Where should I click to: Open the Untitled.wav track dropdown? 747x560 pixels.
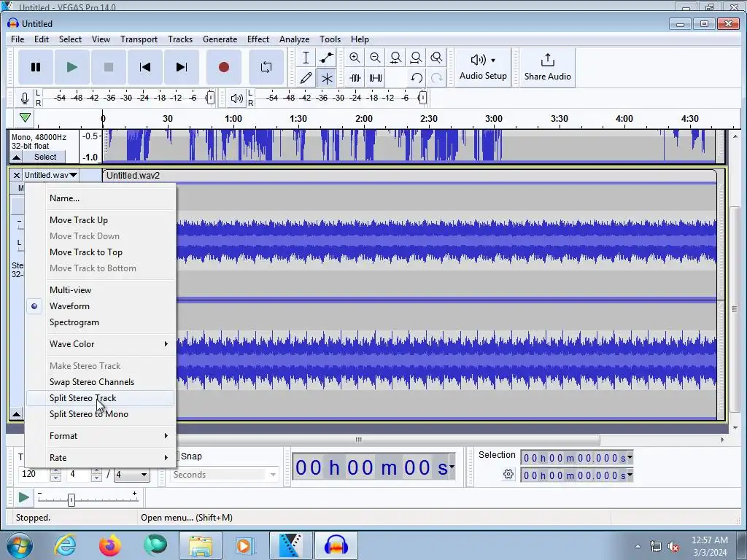click(x=51, y=175)
